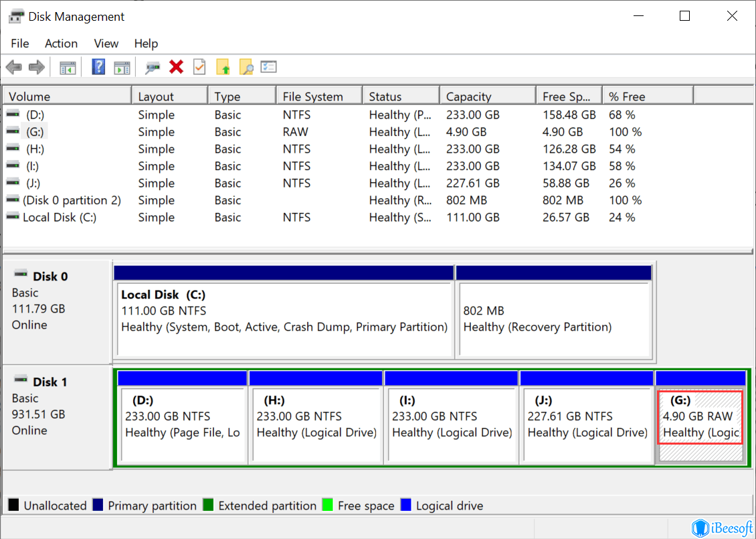756x539 pixels.
Task: Click the Forward arrow toolbar icon
Action: tap(37, 67)
